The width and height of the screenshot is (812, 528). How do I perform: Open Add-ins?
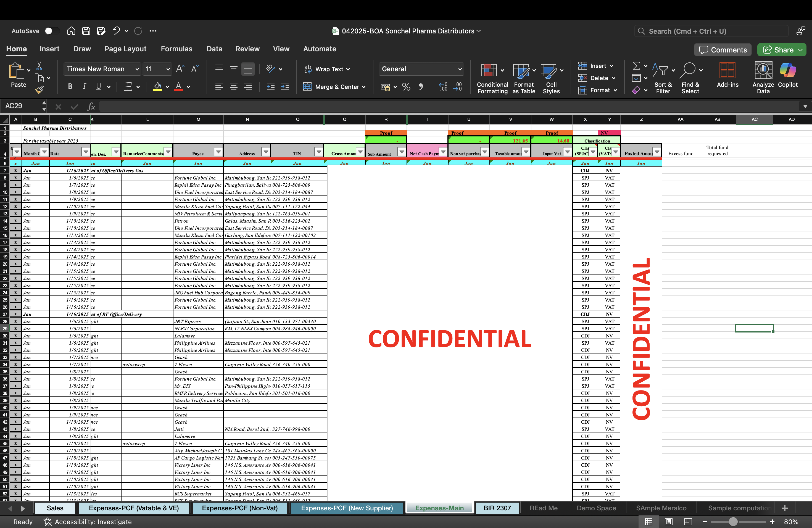pyautogui.click(x=727, y=75)
